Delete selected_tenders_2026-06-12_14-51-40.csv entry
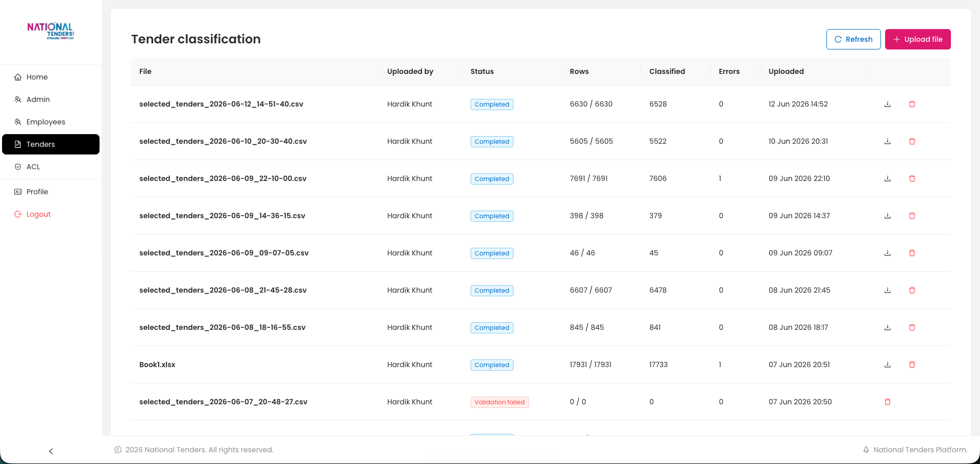Viewport: 980px width, 464px height. (x=912, y=104)
